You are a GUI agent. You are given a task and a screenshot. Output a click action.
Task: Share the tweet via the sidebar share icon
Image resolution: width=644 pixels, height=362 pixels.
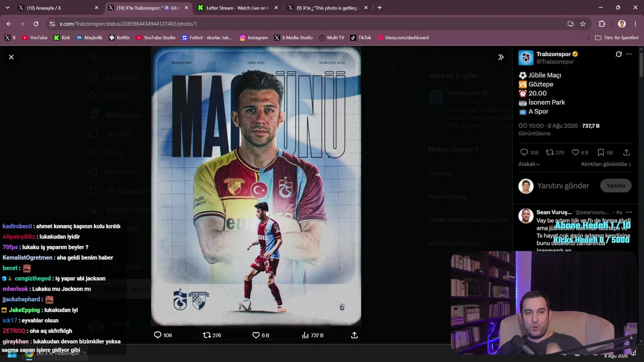pos(626,152)
